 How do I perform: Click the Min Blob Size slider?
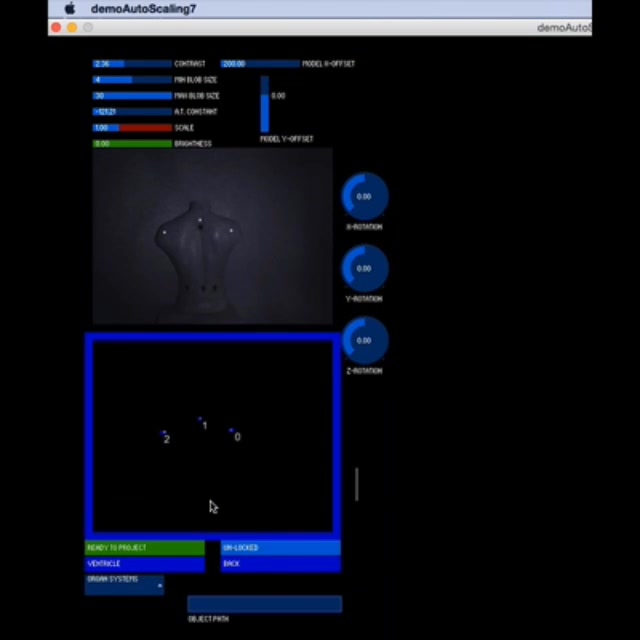tap(132, 80)
